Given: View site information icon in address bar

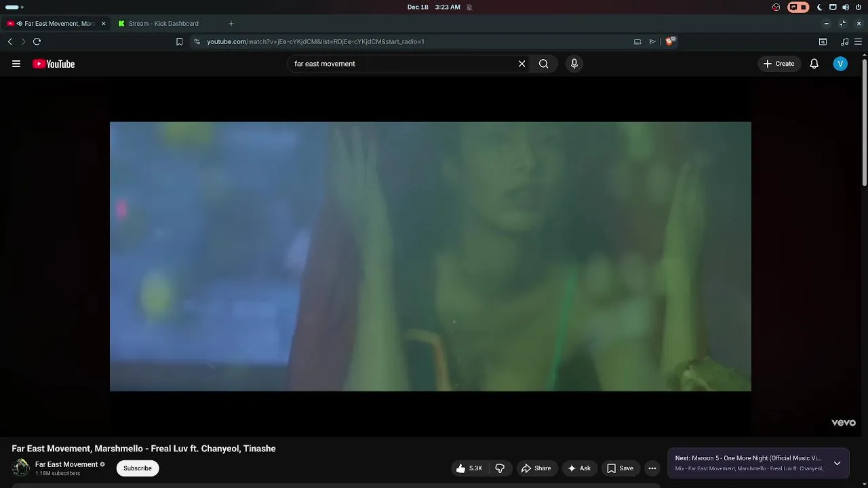Looking at the screenshot, I should click(x=197, y=41).
